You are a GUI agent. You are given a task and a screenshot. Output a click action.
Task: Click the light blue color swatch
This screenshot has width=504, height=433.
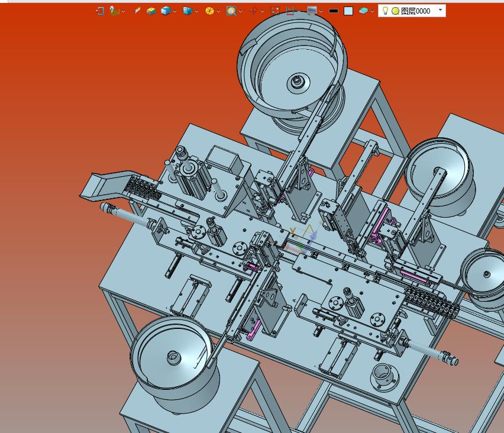click(348, 11)
